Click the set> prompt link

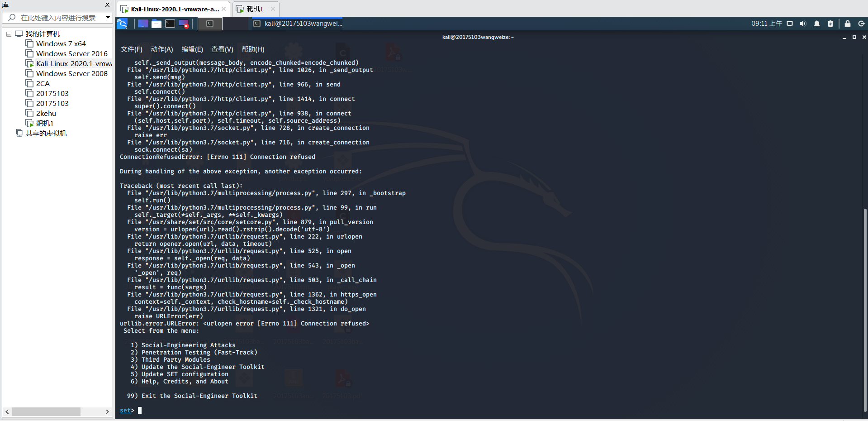[x=125, y=411]
